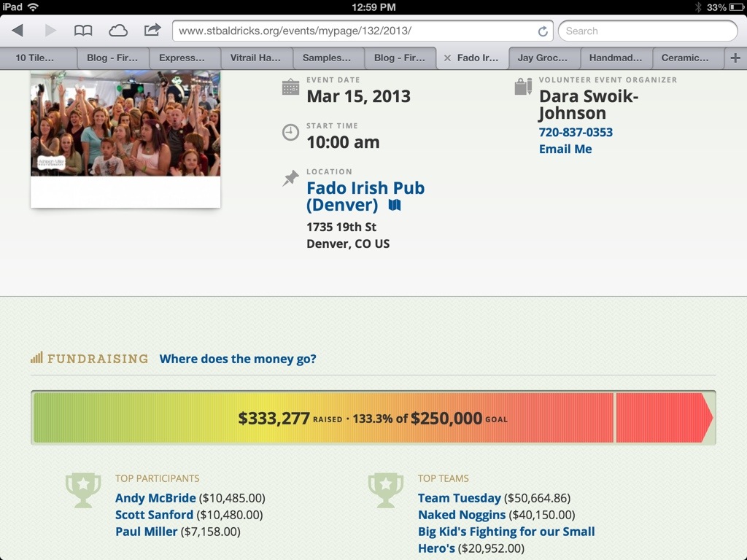Tap the stbaldricks.org URL address field
This screenshot has height=560, width=747.
click(x=354, y=31)
